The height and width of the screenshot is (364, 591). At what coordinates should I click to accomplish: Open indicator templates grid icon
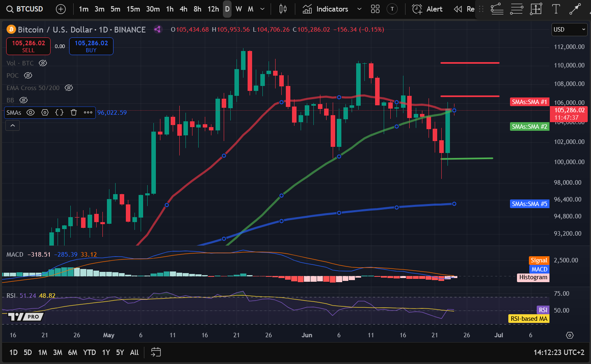click(x=375, y=9)
